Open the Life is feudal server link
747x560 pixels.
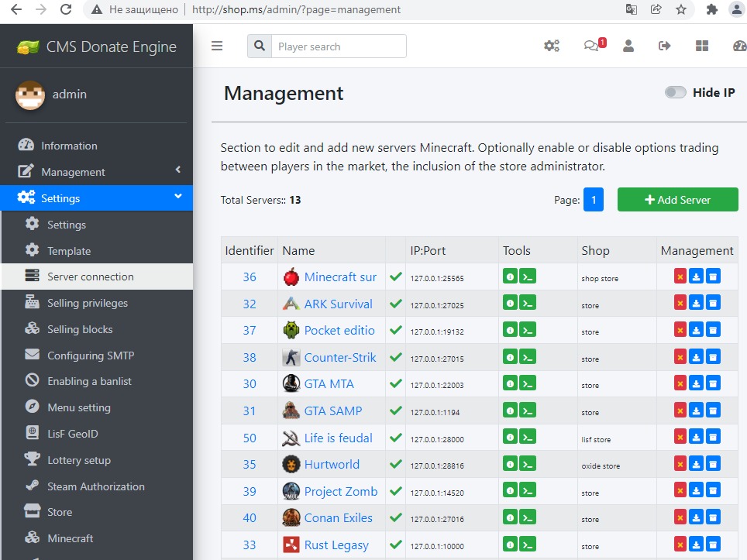click(x=338, y=438)
